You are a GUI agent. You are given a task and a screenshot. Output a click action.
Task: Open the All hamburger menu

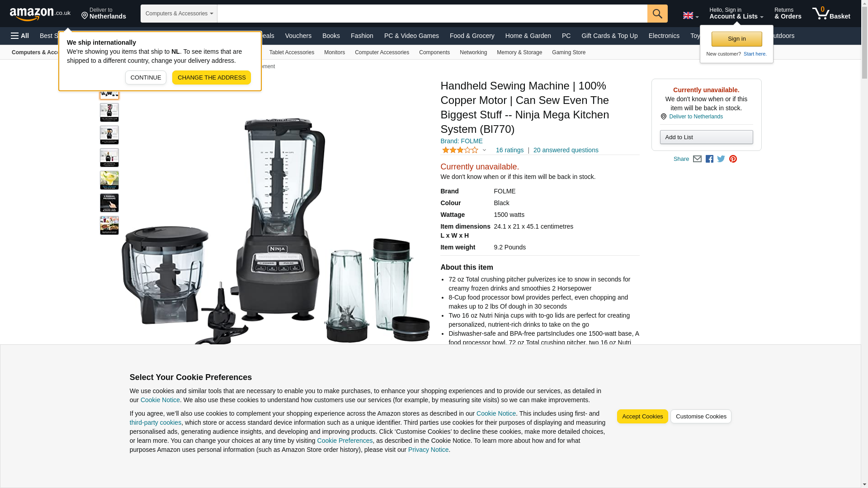(x=20, y=36)
